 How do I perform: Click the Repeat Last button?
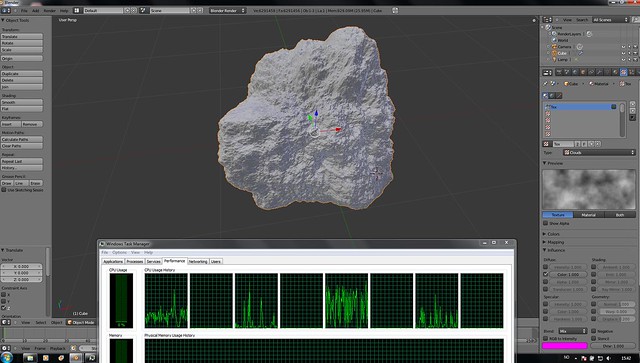(22, 161)
